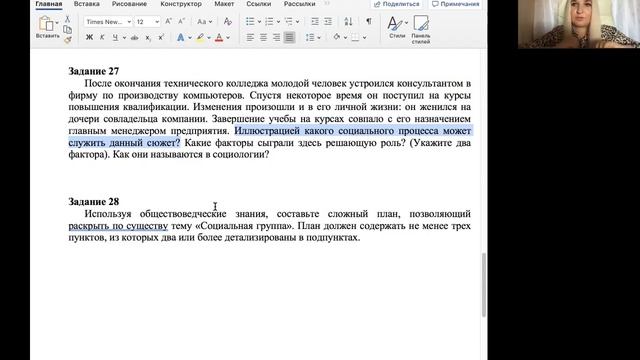The image size is (640, 360).
Task: Open the Рисование ribbon tab
Action: [x=129, y=4]
